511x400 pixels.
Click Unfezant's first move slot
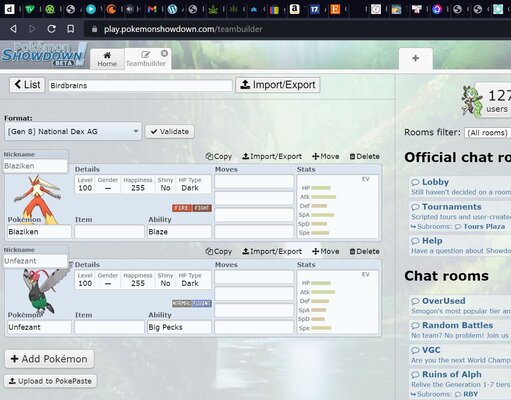coord(254,277)
